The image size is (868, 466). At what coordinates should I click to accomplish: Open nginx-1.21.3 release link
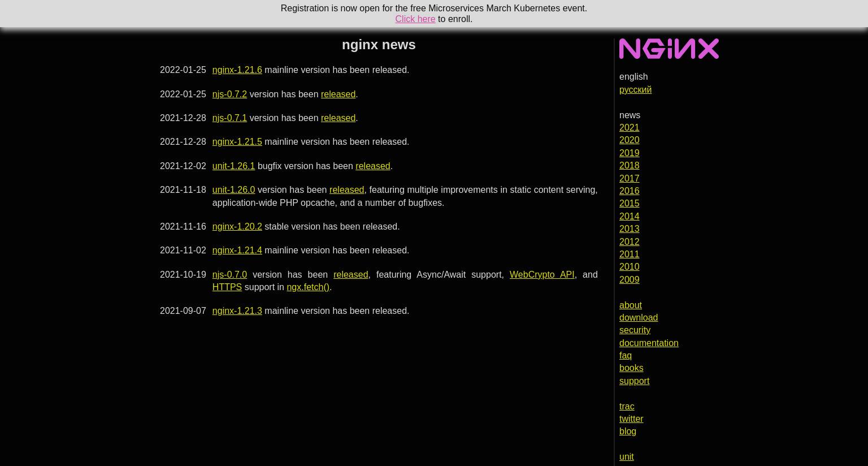tap(237, 310)
